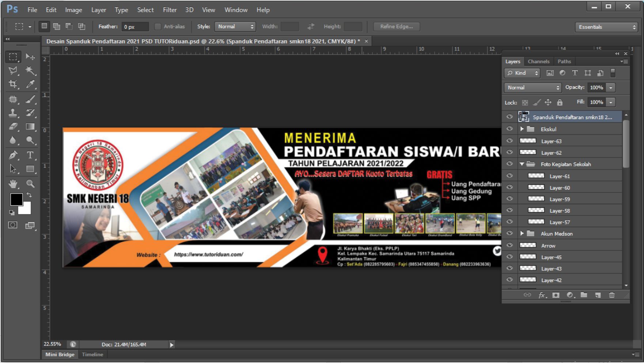Open the Normal blending mode dropdown
This screenshot has height=363, width=644.
[532, 87]
